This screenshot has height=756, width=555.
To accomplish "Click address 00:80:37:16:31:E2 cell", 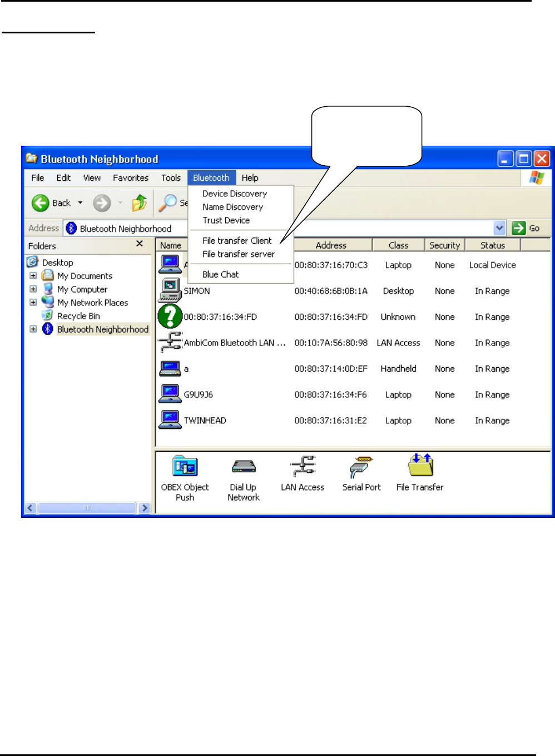I will [x=331, y=421].
